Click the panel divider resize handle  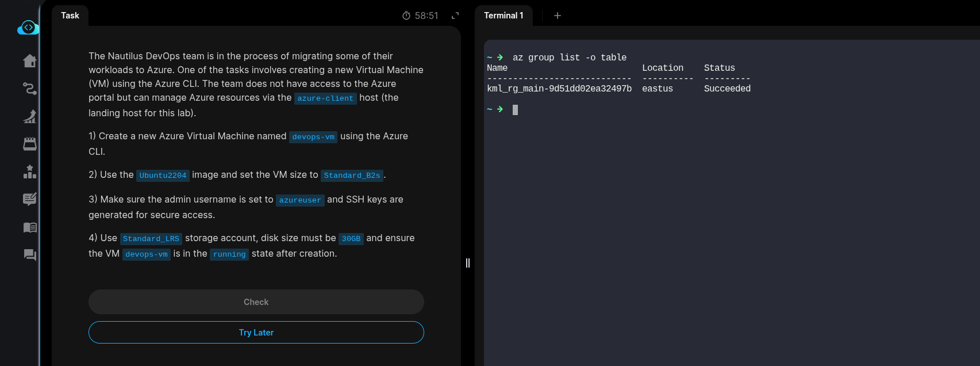[x=468, y=263]
